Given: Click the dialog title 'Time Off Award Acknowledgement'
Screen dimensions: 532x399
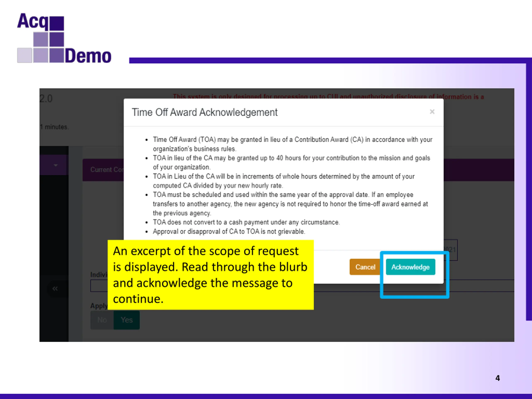Looking at the screenshot, I should tap(204, 112).
